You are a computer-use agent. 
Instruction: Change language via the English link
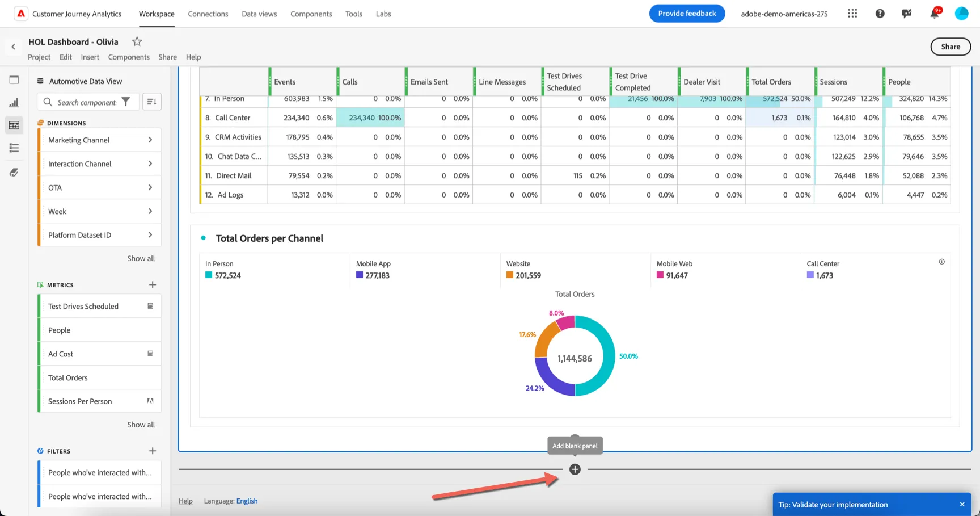[247, 501]
